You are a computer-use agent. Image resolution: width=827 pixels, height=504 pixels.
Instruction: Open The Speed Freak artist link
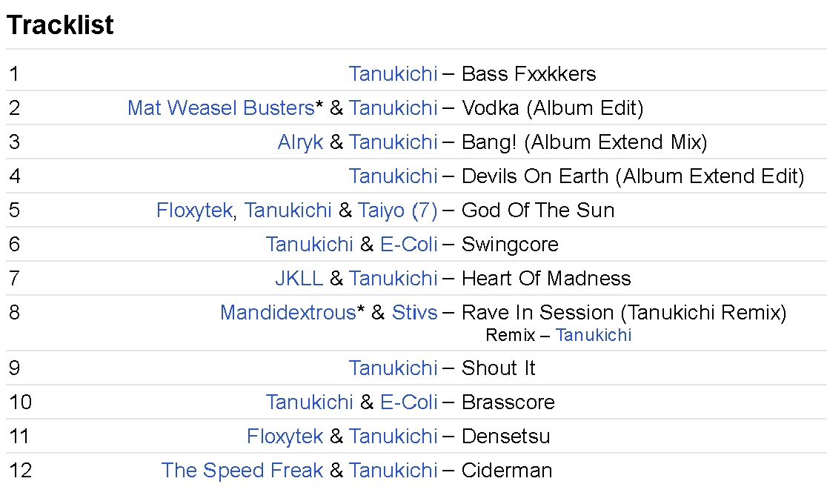[242, 471]
